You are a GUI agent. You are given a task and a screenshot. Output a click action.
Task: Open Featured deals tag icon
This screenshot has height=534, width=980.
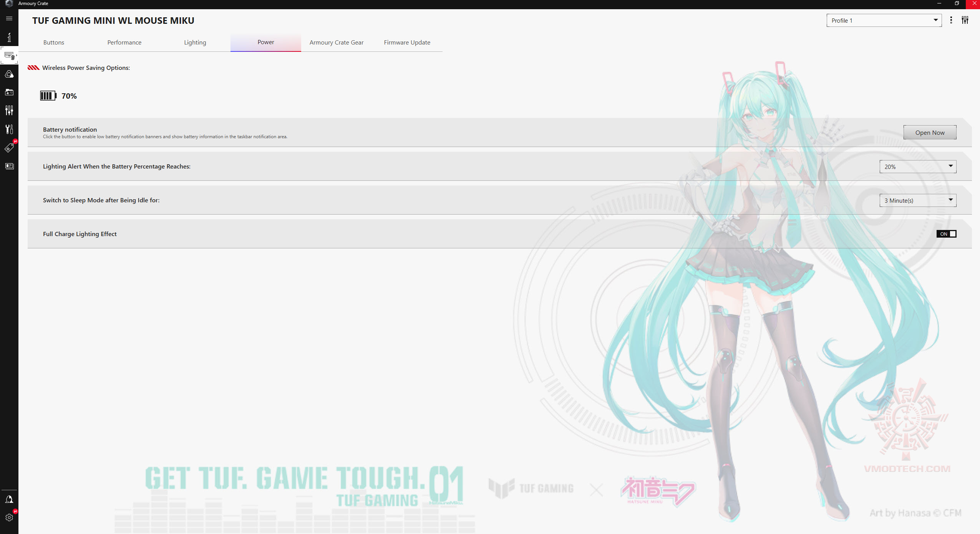[x=9, y=148]
